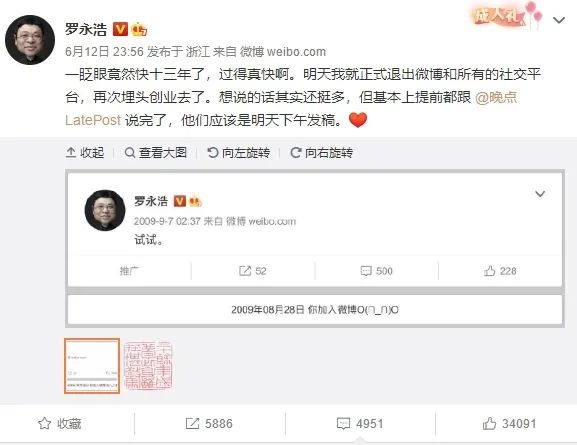Favorite the post with 收藏 star

pyautogui.click(x=60, y=424)
